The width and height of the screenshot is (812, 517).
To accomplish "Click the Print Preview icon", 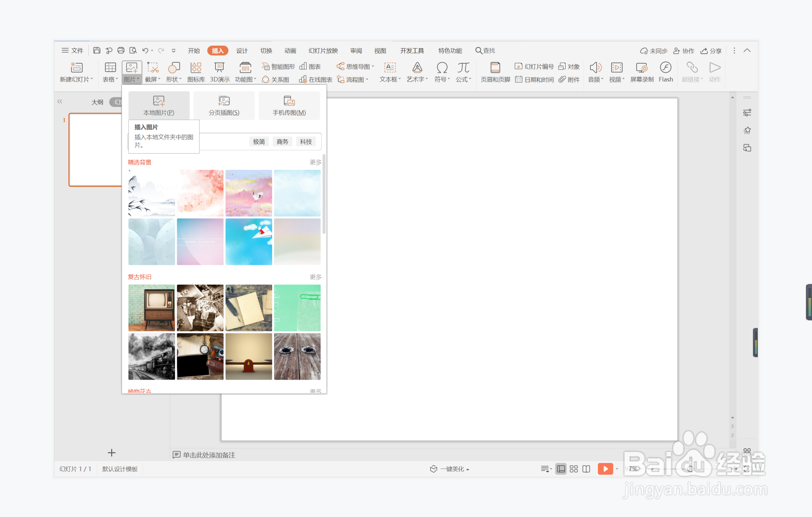I will (x=133, y=51).
